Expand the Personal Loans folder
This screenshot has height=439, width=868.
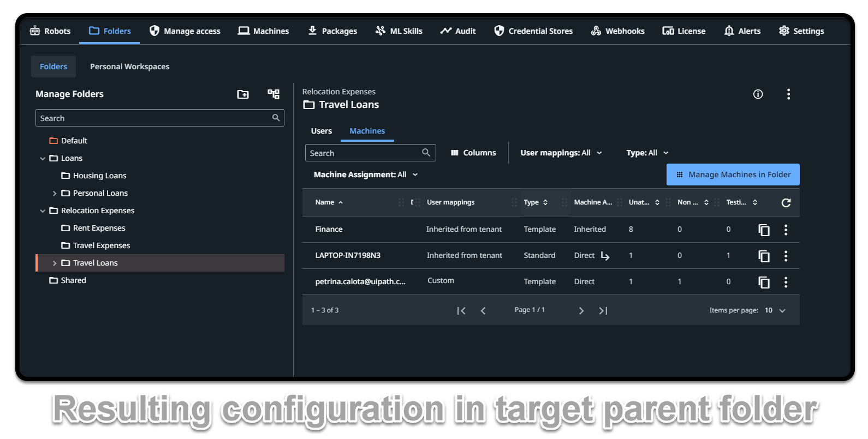coord(55,193)
